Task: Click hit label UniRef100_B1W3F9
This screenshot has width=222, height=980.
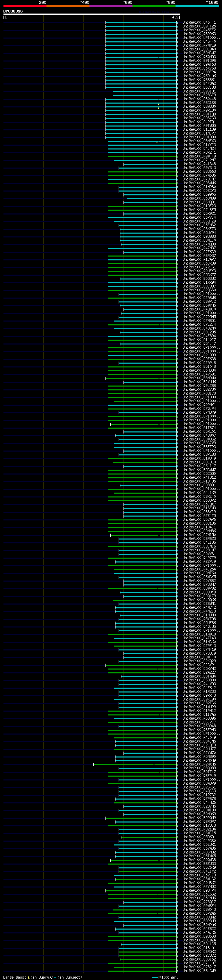Action: (199, 459)
